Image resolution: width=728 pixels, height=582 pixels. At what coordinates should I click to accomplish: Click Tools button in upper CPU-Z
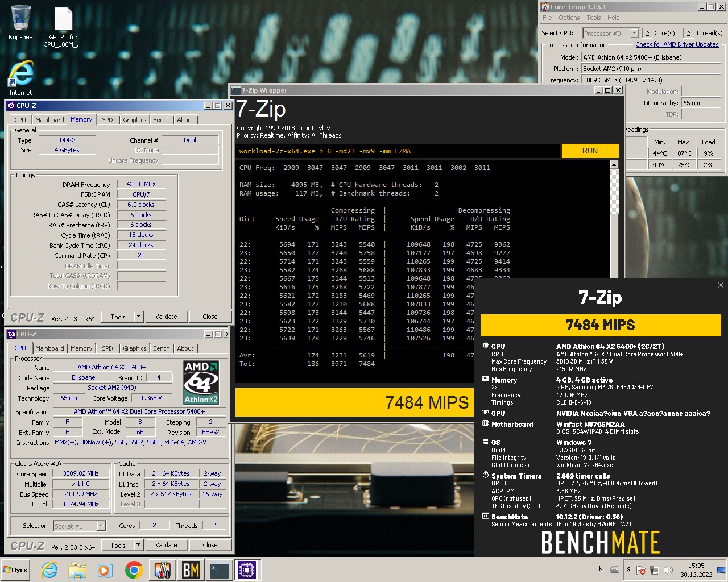[x=118, y=317]
